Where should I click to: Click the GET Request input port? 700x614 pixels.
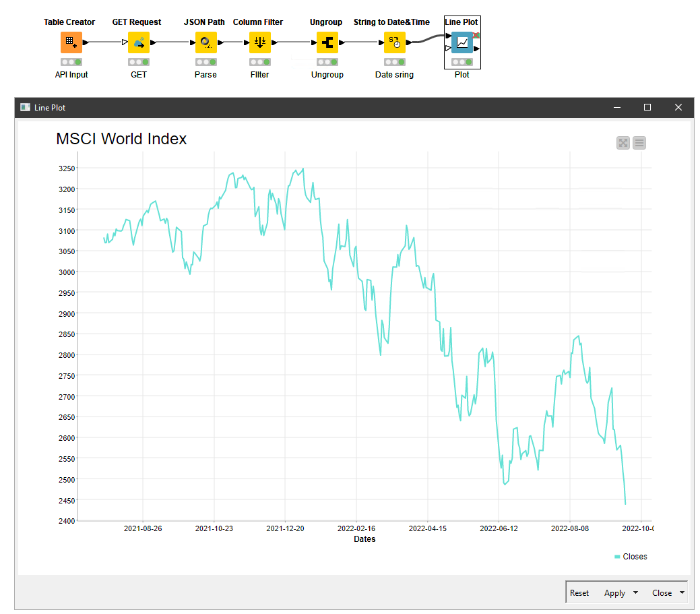[125, 42]
